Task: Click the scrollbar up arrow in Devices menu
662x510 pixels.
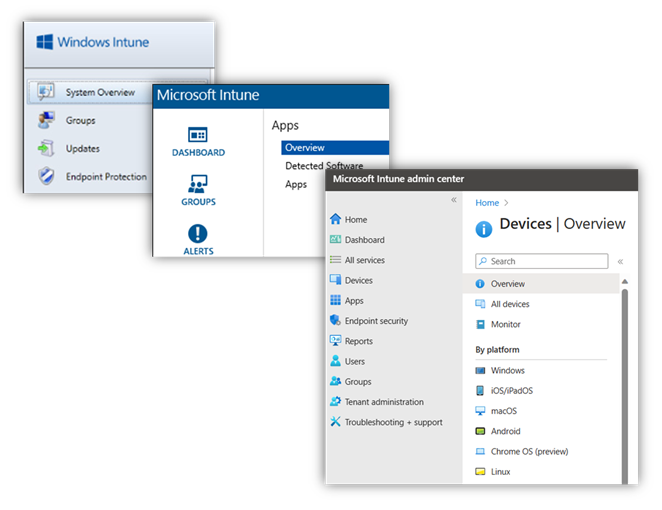Action: click(x=625, y=281)
